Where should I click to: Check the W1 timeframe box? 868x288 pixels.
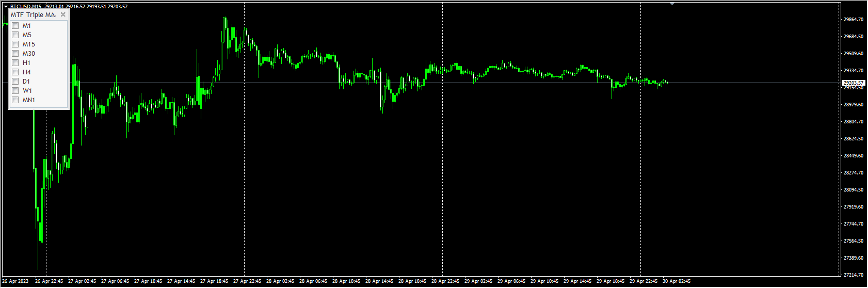[15, 91]
